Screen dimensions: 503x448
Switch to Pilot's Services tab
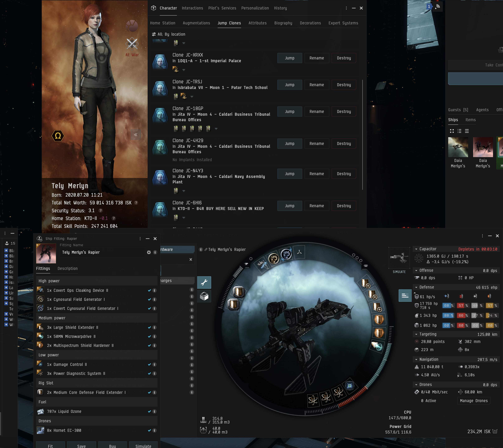click(x=222, y=8)
